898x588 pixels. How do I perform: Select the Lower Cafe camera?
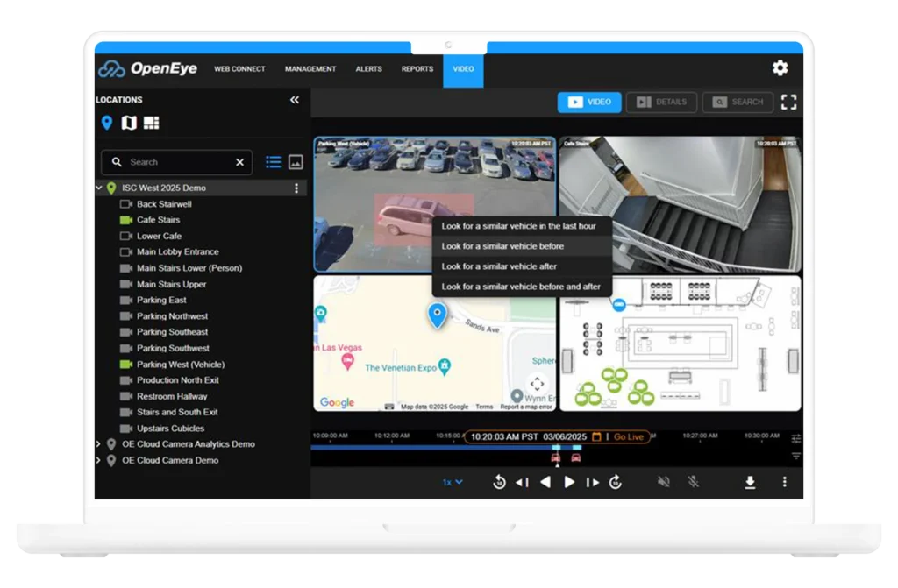click(x=160, y=236)
